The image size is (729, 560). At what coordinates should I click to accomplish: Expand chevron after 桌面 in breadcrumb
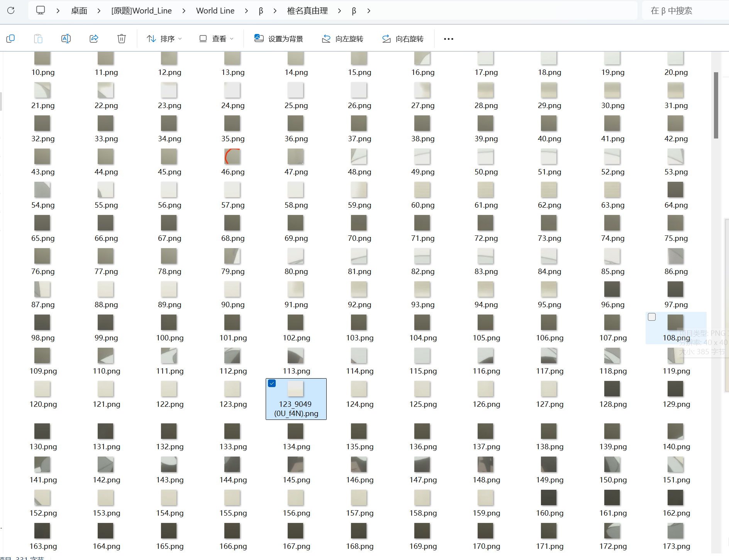coord(99,11)
